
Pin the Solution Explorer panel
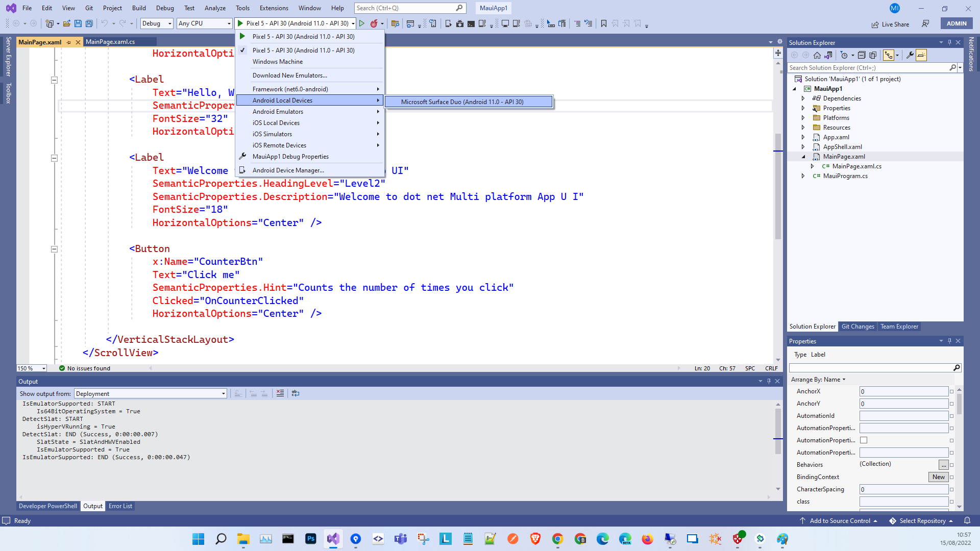[950, 42]
